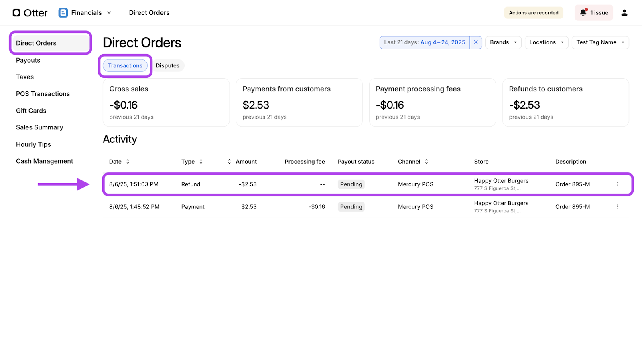Open the three-dot menu for Refund row
This screenshot has width=642, height=364.
[x=618, y=184]
